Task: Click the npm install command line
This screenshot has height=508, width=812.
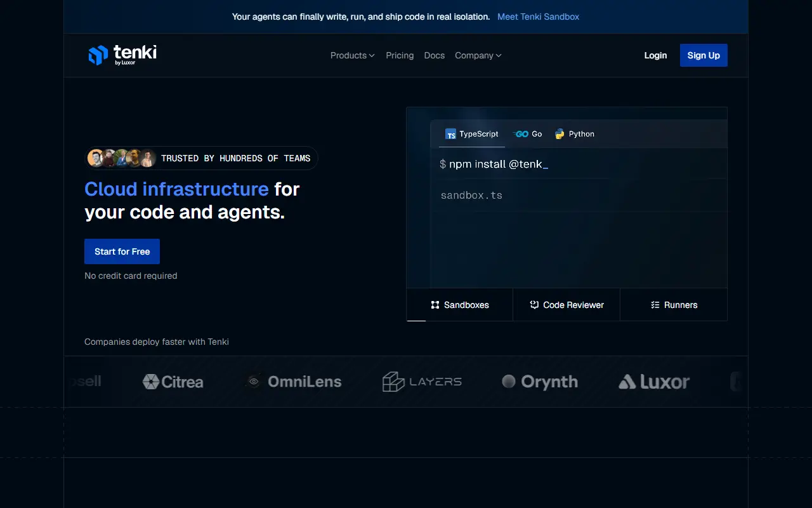Action: coord(494,164)
